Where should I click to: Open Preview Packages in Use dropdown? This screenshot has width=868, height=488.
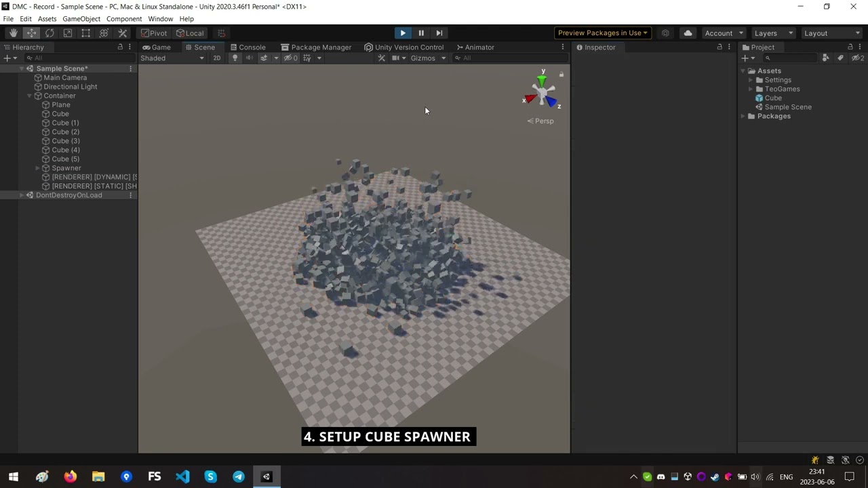(603, 33)
